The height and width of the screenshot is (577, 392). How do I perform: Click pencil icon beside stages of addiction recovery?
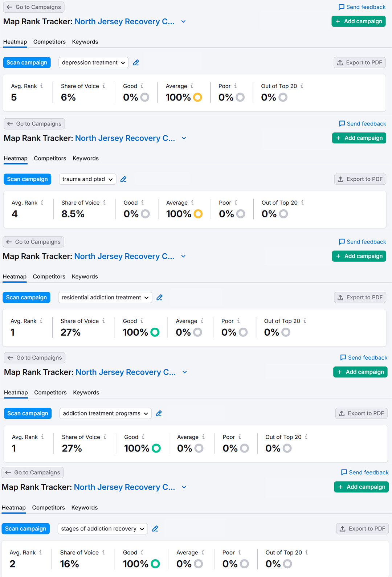155,529
